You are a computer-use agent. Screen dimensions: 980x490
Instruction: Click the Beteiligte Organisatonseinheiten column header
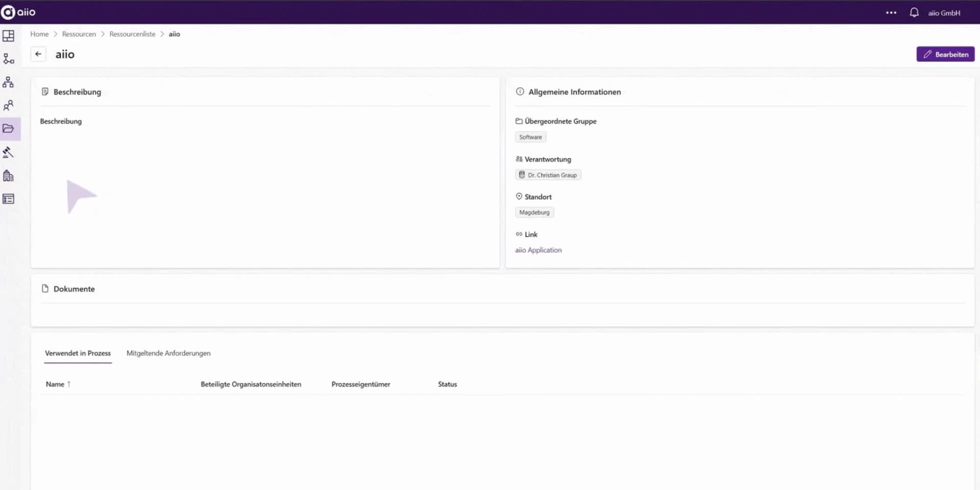coord(251,384)
